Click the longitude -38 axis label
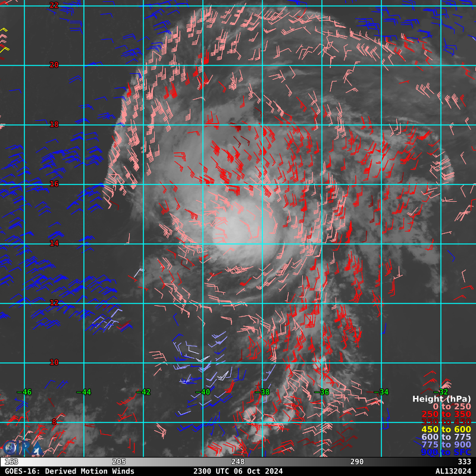The width and height of the screenshot is (476, 476). (x=262, y=392)
